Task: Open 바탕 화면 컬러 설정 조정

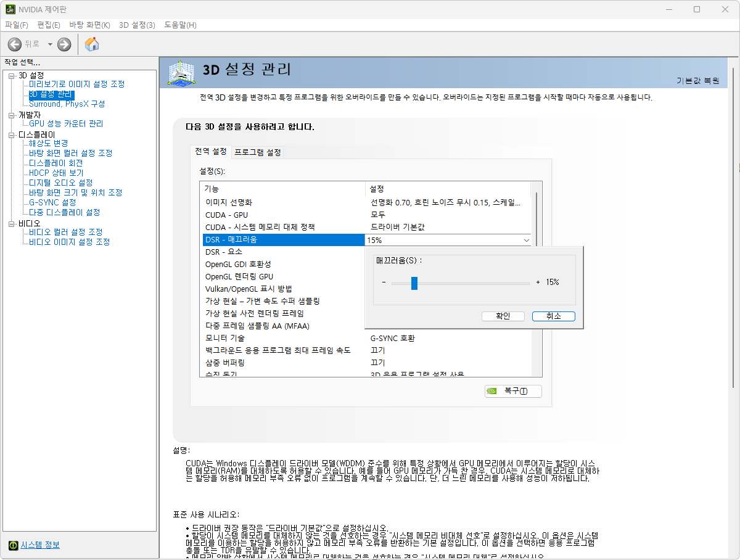Action: coord(70,153)
